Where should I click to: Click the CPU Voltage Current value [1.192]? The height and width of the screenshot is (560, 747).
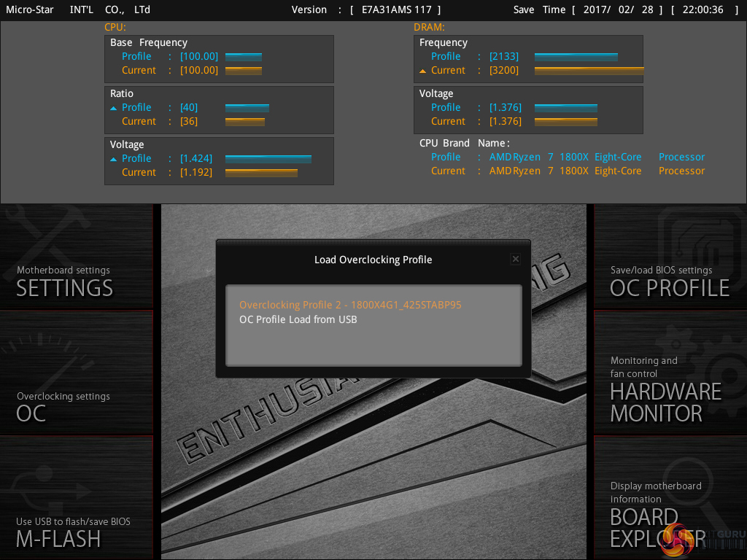click(x=196, y=172)
